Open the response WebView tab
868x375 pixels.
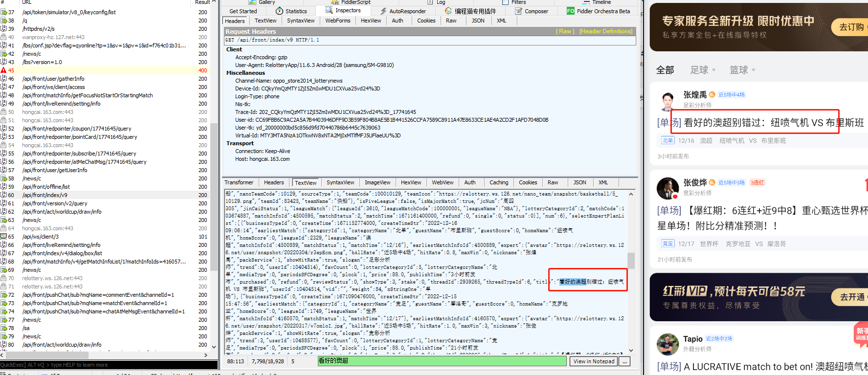[x=442, y=182]
